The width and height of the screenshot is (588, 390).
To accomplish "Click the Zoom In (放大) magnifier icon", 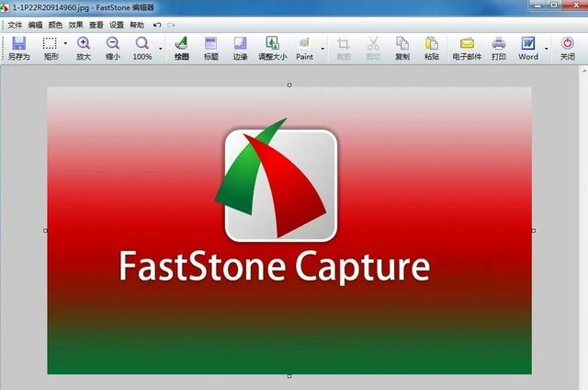I will [x=84, y=48].
